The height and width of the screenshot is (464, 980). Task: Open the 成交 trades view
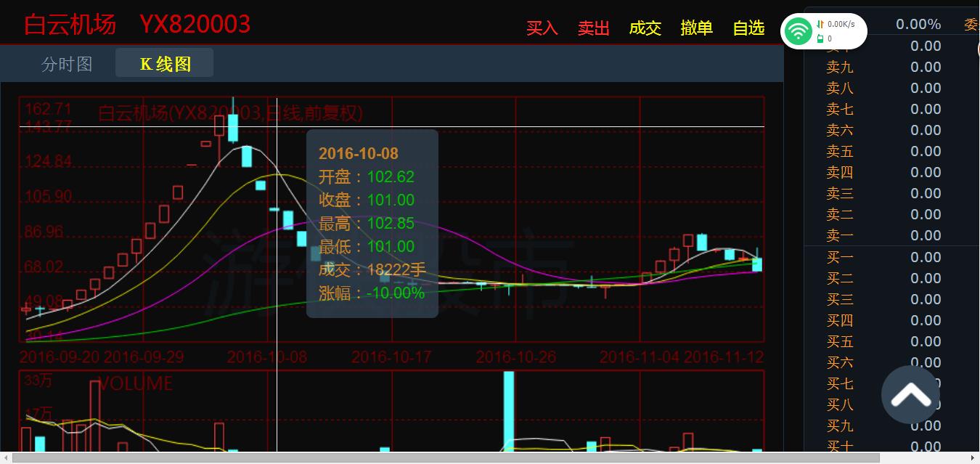click(x=645, y=28)
